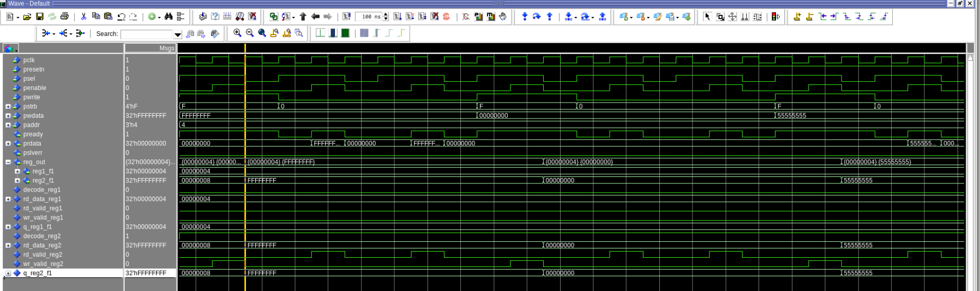Click the Msgs column header
This screenshot has height=291, width=980.
coord(150,48)
